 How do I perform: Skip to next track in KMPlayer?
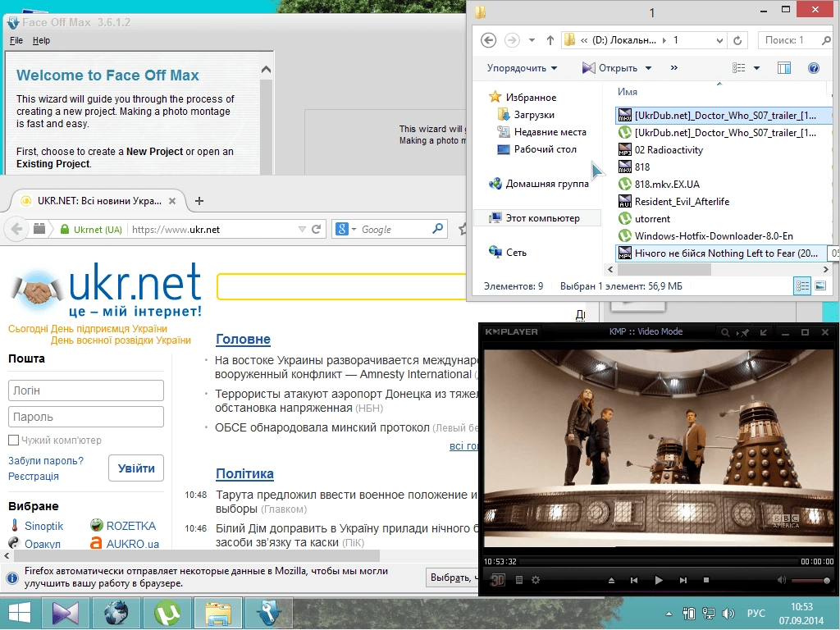tap(683, 580)
